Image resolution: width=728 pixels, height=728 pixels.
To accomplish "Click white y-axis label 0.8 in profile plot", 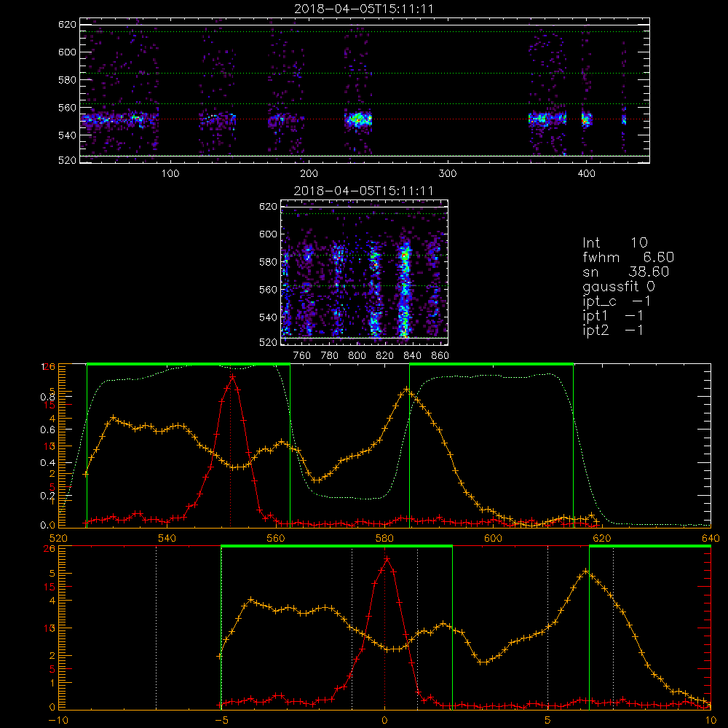I will point(47,397).
